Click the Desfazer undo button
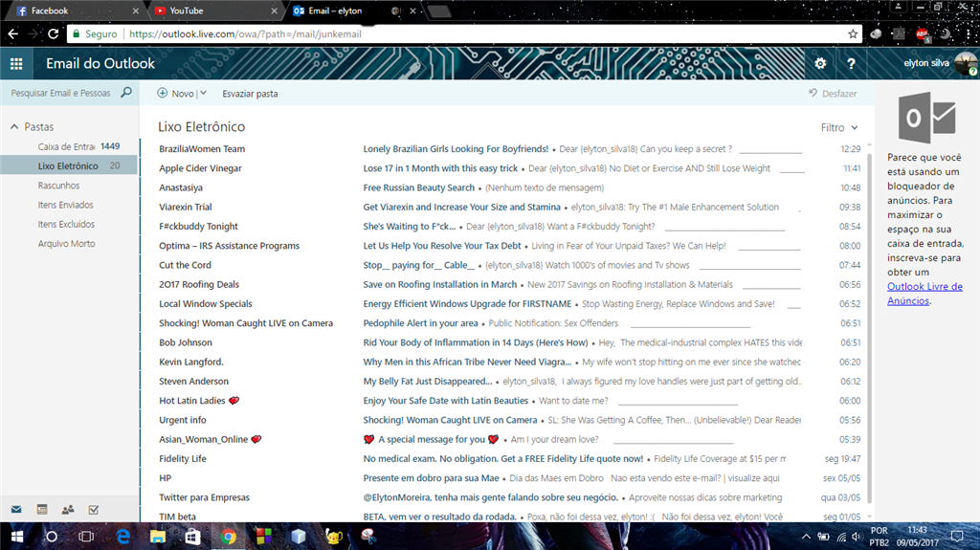The image size is (980, 550). (834, 93)
